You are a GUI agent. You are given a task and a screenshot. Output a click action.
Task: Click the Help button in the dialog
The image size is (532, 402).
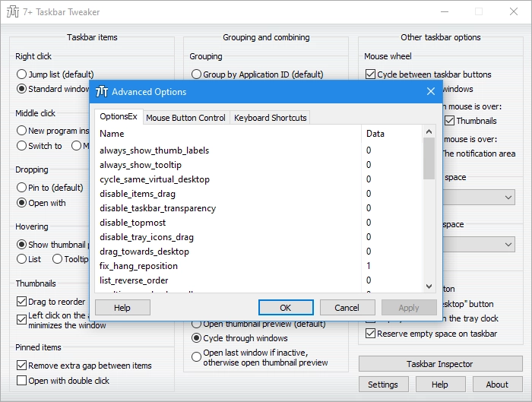(122, 308)
